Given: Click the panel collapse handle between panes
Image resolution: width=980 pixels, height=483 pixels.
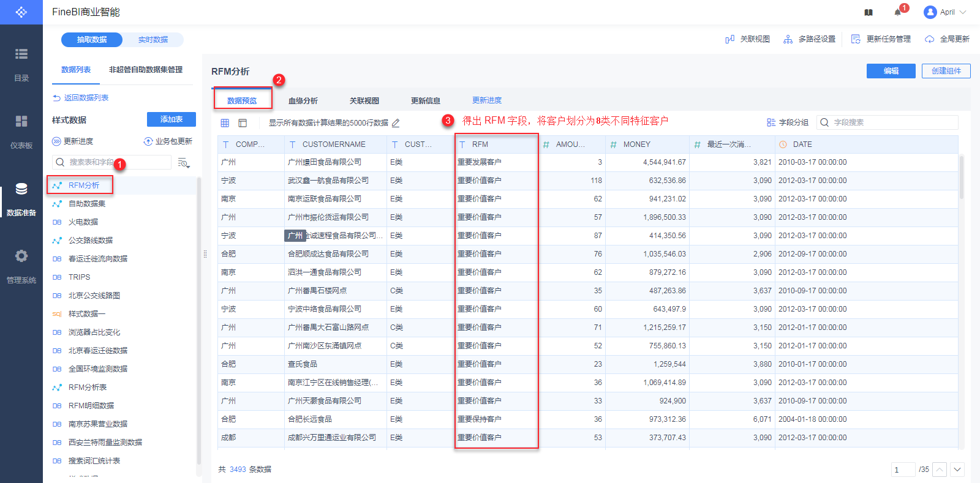Looking at the screenshot, I should coord(205,254).
